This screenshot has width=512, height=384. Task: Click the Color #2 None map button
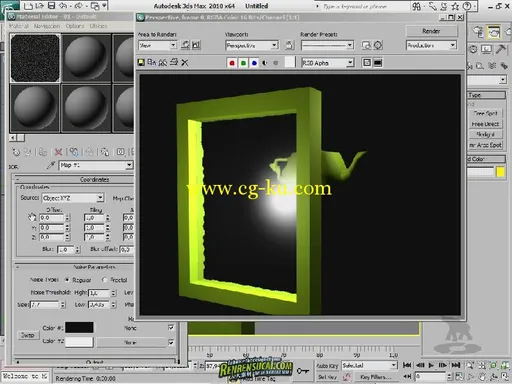(131, 342)
